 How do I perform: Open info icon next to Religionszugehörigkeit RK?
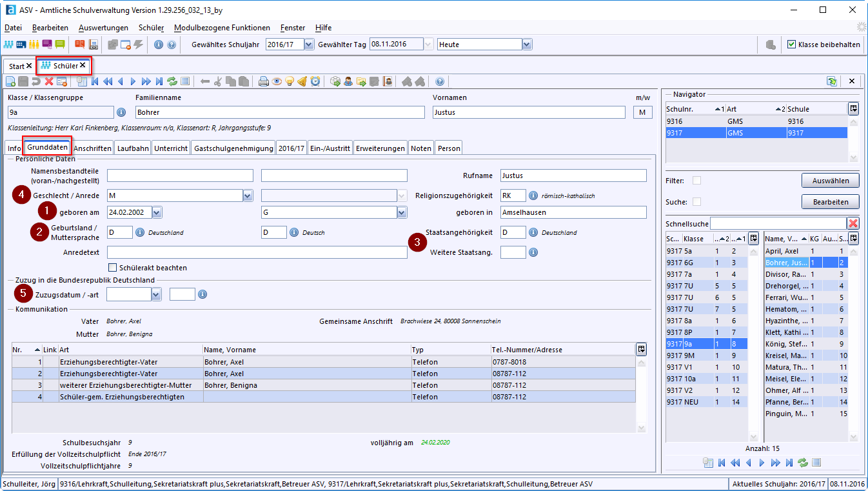533,195
